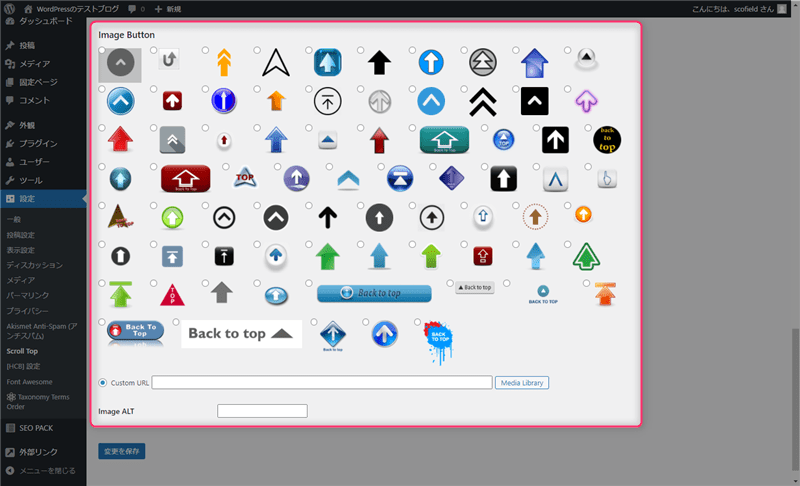The image size is (800, 486).
Task: Pick the purple diamond up arrow icon
Action: tap(451, 178)
